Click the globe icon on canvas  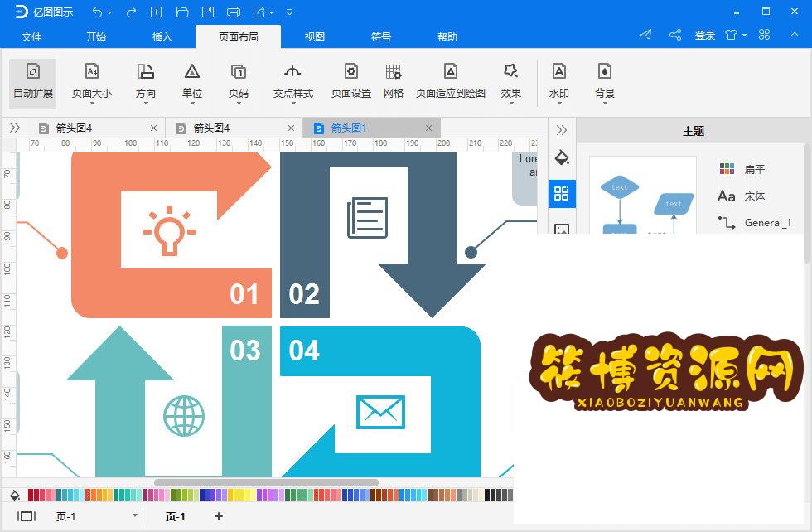(x=184, y=416)
